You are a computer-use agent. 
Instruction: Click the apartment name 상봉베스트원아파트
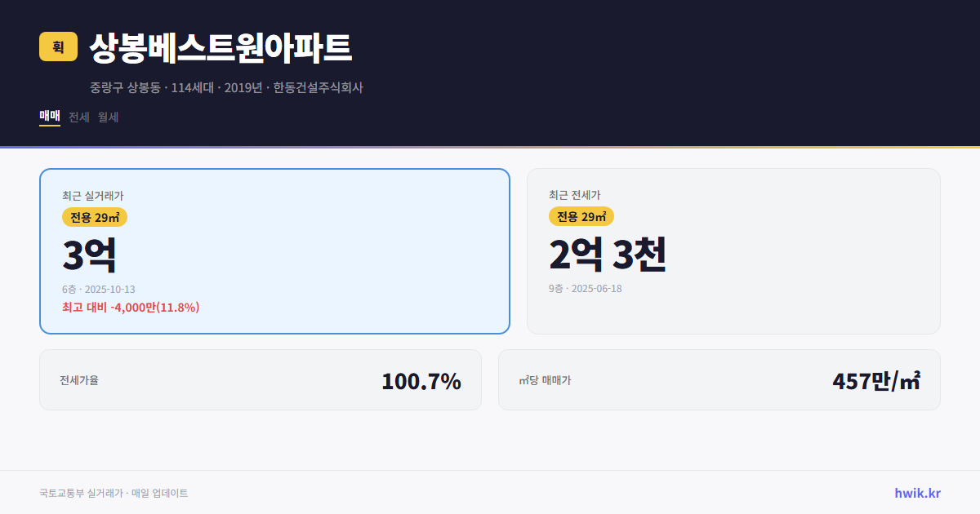221,47
